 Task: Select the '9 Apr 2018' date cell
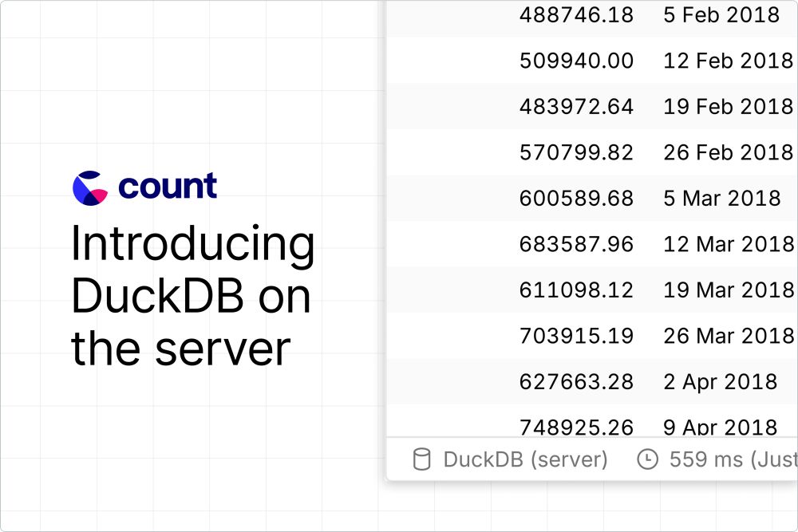[x=720, y=427]
